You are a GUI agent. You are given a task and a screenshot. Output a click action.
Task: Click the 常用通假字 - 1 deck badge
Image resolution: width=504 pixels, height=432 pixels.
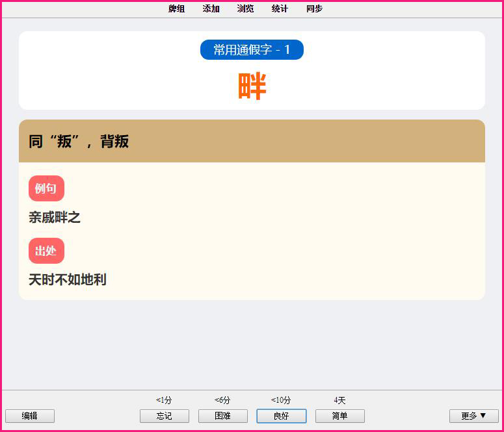[252, 50]
